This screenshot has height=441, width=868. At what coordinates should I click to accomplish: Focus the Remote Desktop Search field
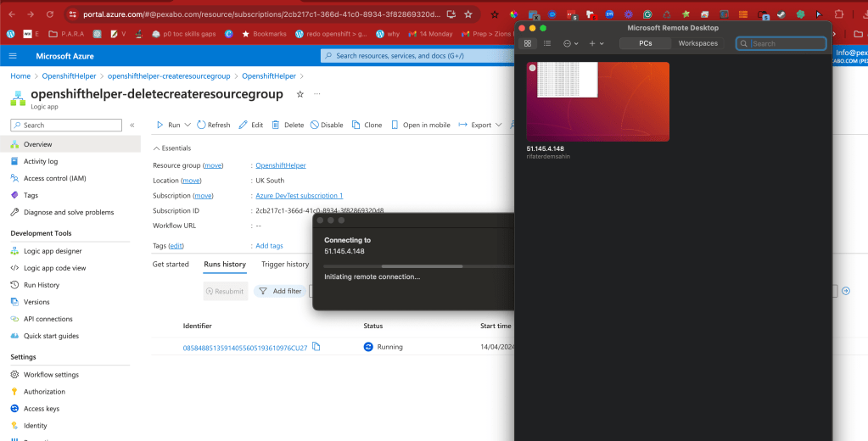pos(781,43)
